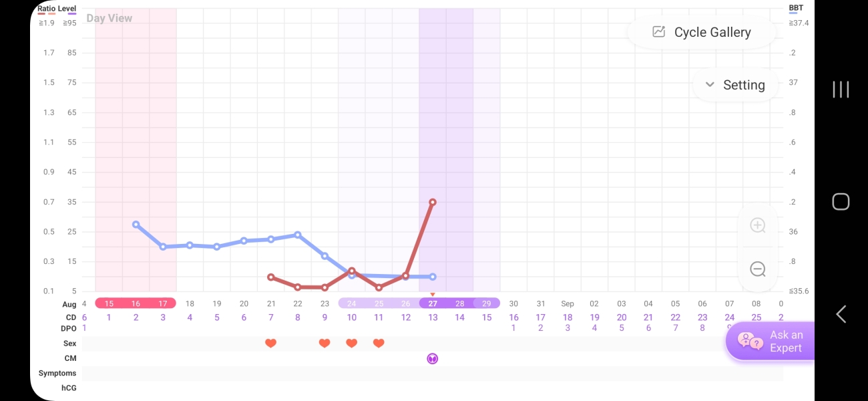Image resolution: width=868 pixels, height=401 pixels.
Task: Click the BBT legend label
Action: click(x=796, y=9)
